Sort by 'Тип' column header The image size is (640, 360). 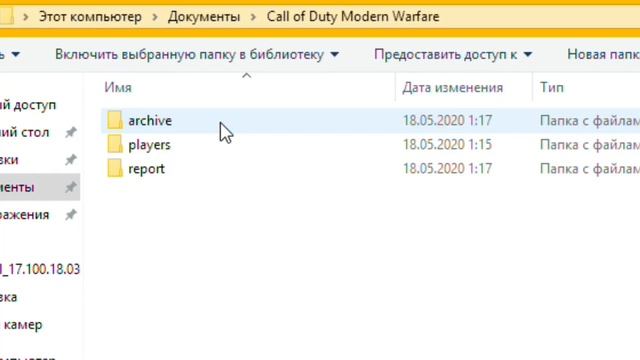pos(552,87)
